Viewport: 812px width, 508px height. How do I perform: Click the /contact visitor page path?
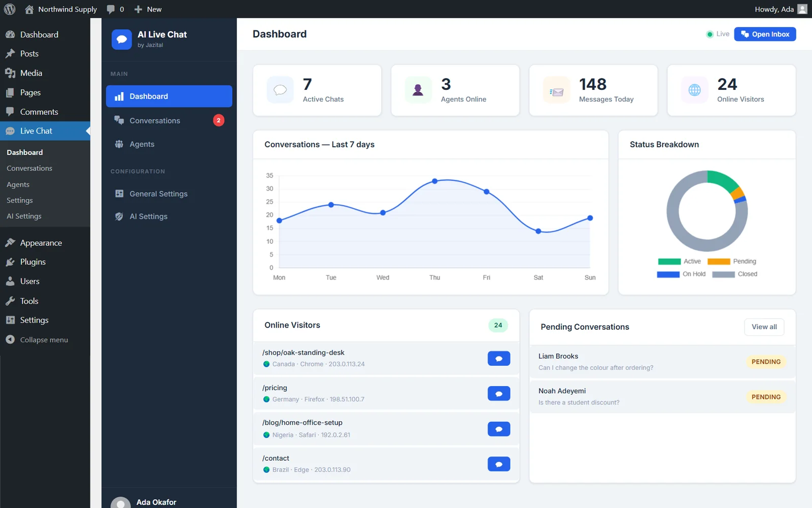pyautogui.click(x=276, y=458)
